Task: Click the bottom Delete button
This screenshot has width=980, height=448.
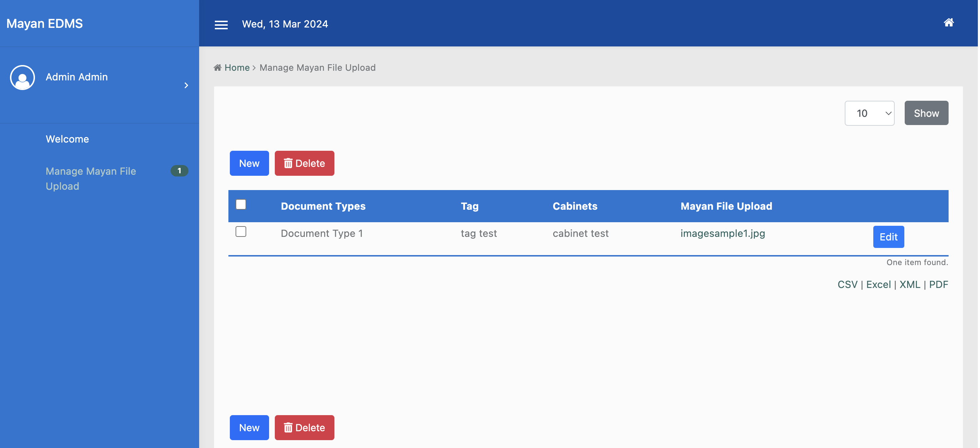Action: click(x=304, y=428)
